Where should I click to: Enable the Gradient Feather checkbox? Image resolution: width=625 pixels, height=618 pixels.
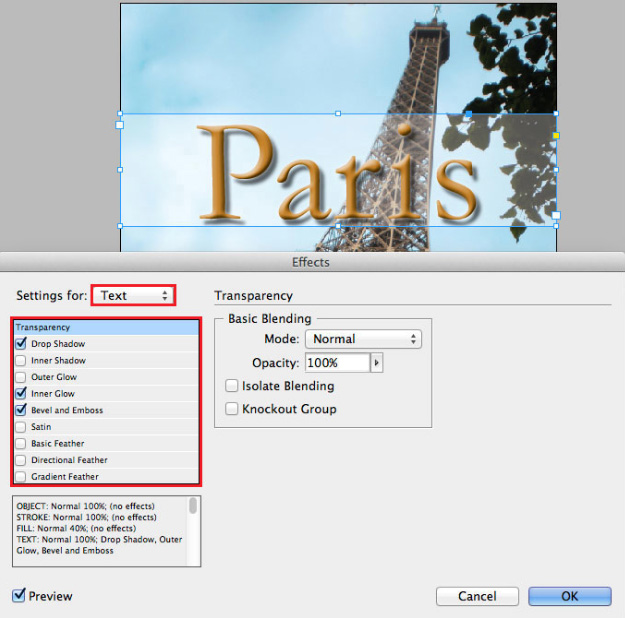click(21, 476)
